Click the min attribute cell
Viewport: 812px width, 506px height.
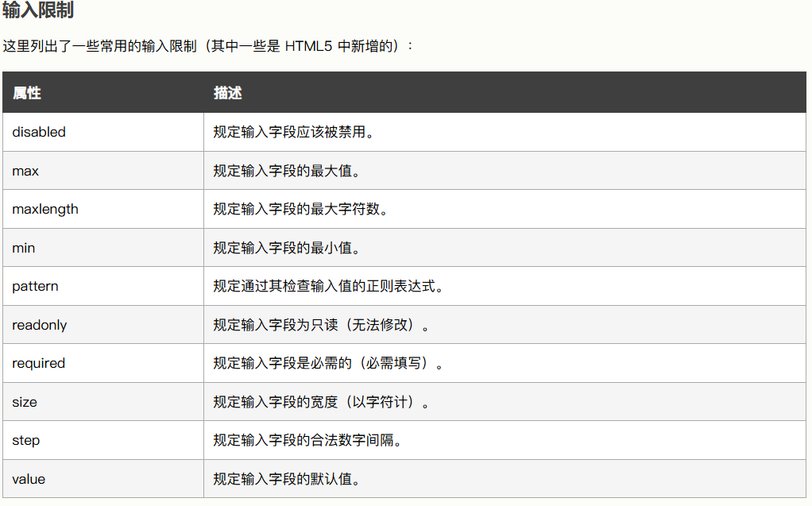point(24,248)
